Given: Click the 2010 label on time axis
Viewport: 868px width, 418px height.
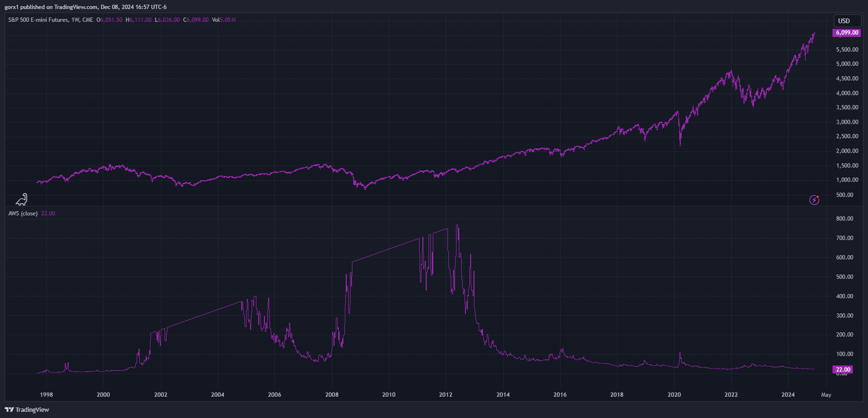Looking at the screenshot, I should 389,395.
